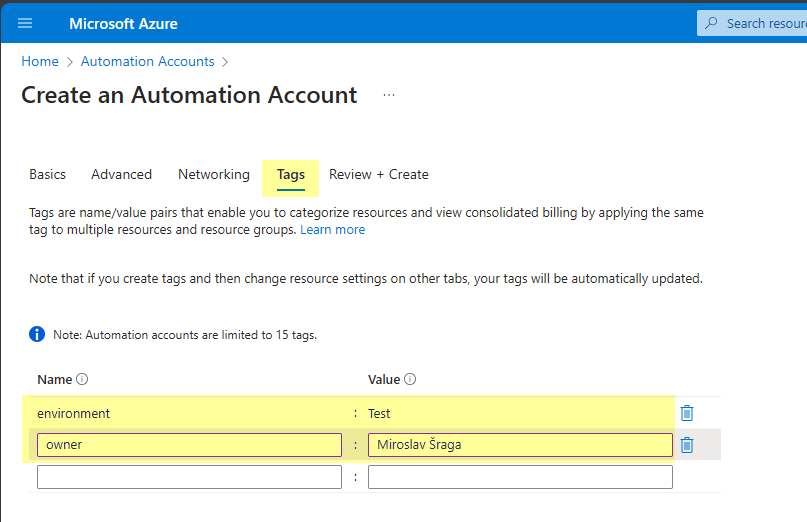Show the Value column info tooltip
Screen dimensions: 807x522
pyautogui.click(x=410, y=379)
